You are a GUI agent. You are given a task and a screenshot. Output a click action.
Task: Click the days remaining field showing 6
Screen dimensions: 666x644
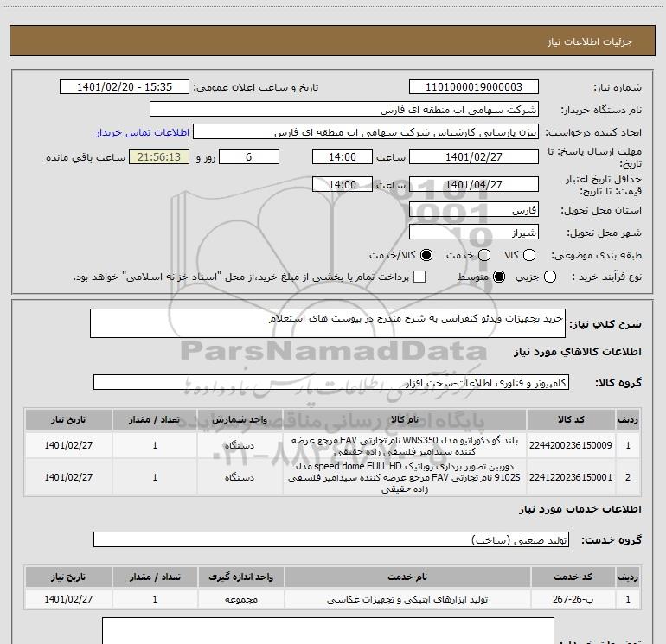[x=249, y=156]
